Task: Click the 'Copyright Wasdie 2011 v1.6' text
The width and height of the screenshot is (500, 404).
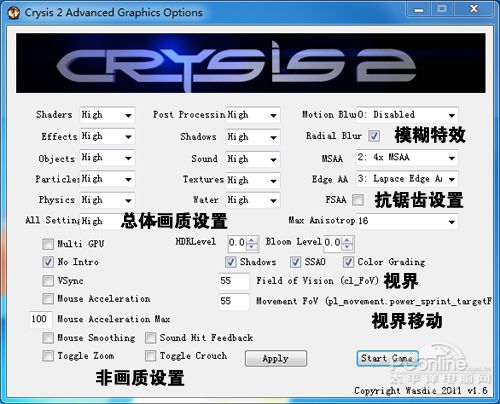Action: pyautogui.click(x=421, y=390)
